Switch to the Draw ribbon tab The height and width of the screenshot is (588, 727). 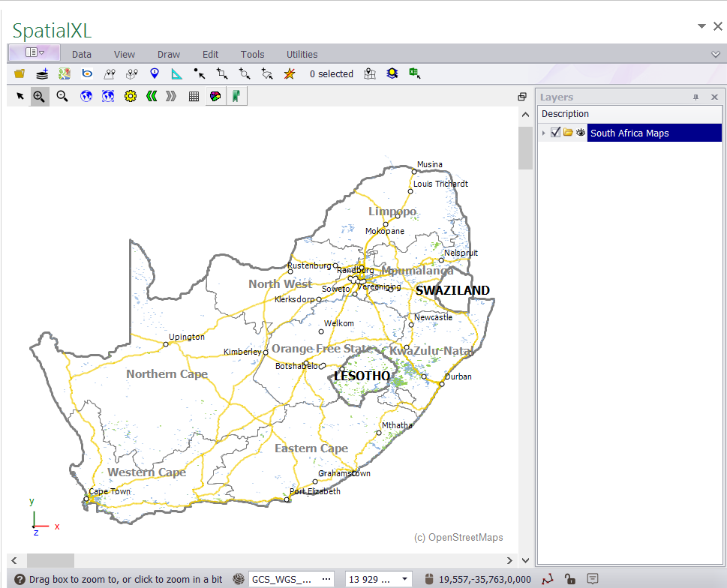pos(168,53)
